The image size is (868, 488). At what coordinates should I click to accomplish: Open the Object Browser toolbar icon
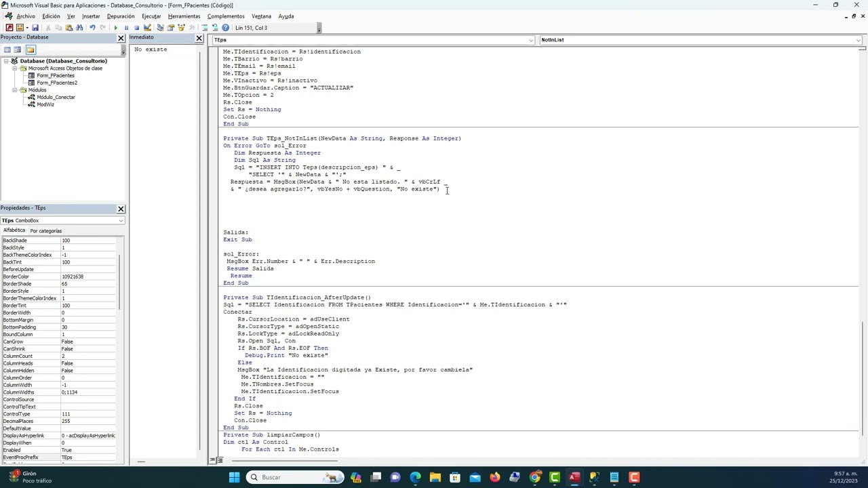(181, 28)
